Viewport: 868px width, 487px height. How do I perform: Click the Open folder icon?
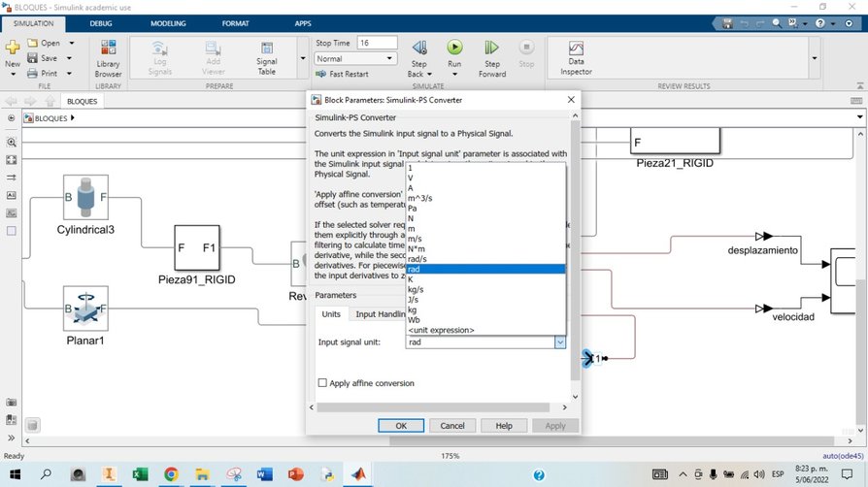(x=33, y=43)
